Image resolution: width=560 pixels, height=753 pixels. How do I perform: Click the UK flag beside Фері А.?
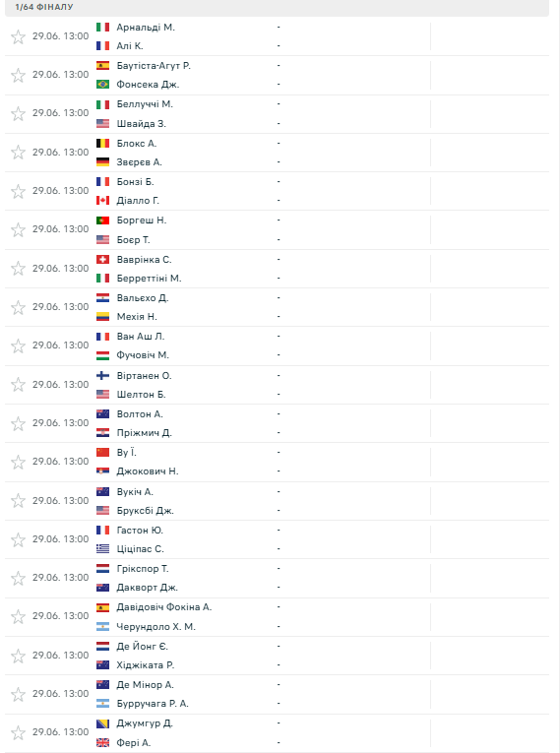tap(102, 742)
